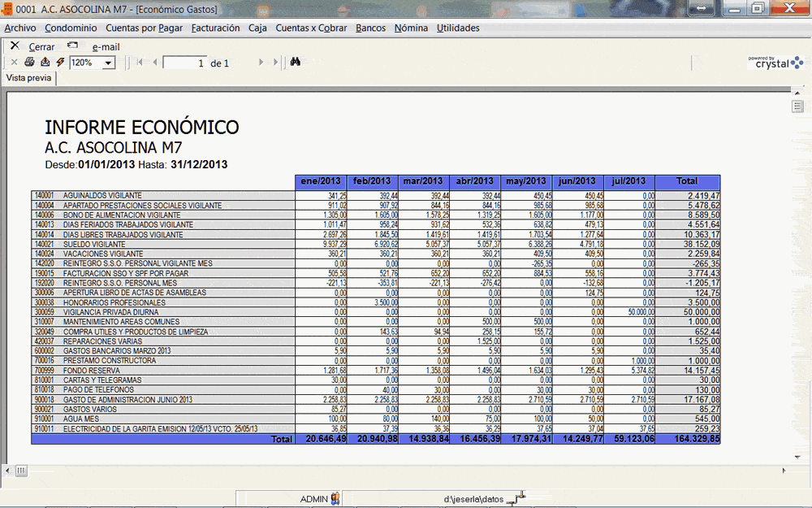Open text search with the binoculars icon
This screenshot has height=508, width=812.
tap(296, 62)
